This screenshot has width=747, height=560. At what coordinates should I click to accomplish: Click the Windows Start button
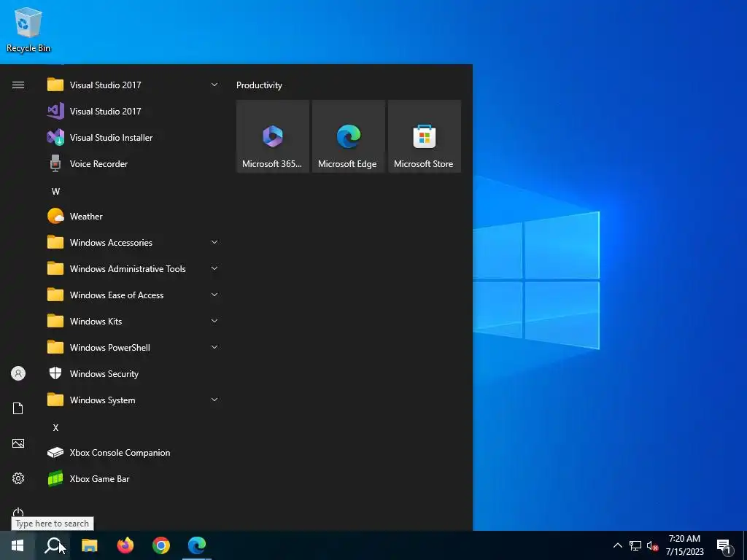(18, 545)
